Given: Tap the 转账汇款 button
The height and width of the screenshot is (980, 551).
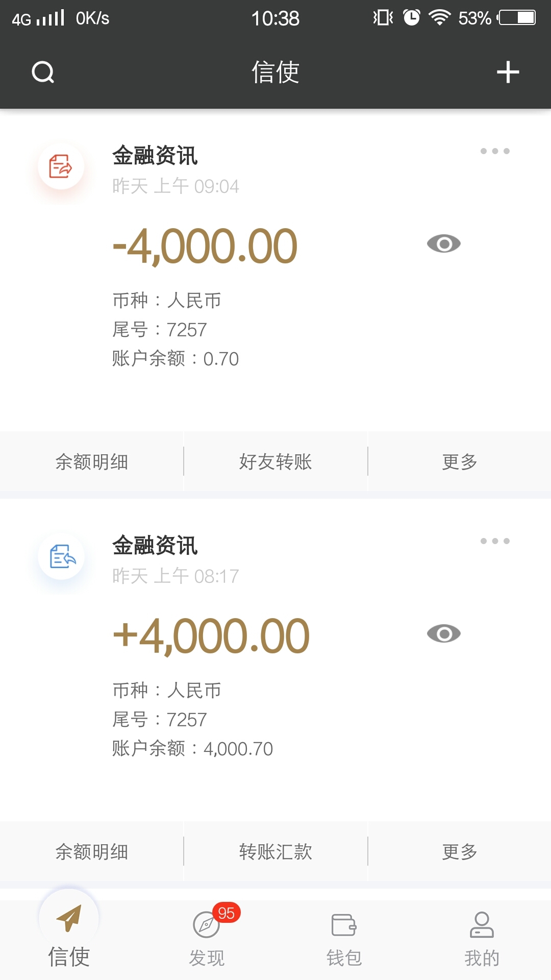Looking at the screenshot, I should coord(275,852).
